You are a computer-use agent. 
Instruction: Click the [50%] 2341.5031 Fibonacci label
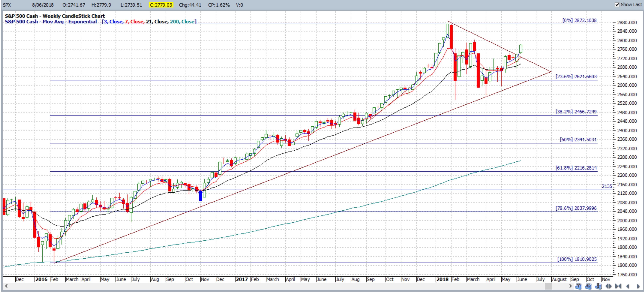pos(578,140)
